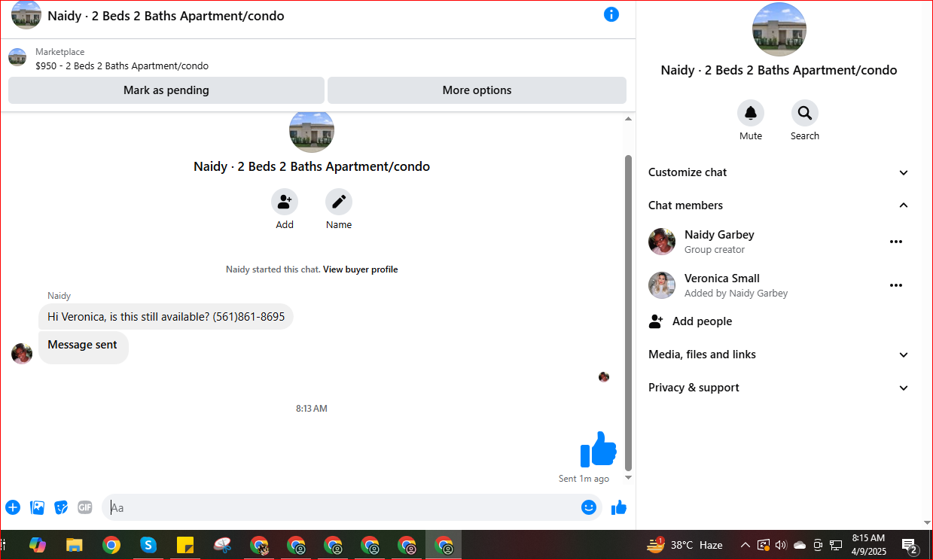This screenshot has height=560, width=933.
Task: Open options for Veronica Small member
Action: 896,285
